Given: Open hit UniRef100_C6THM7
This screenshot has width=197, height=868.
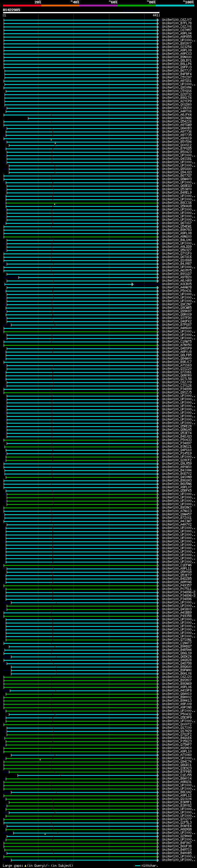Looking at the screenshot, I should click(x=176, y=30).
